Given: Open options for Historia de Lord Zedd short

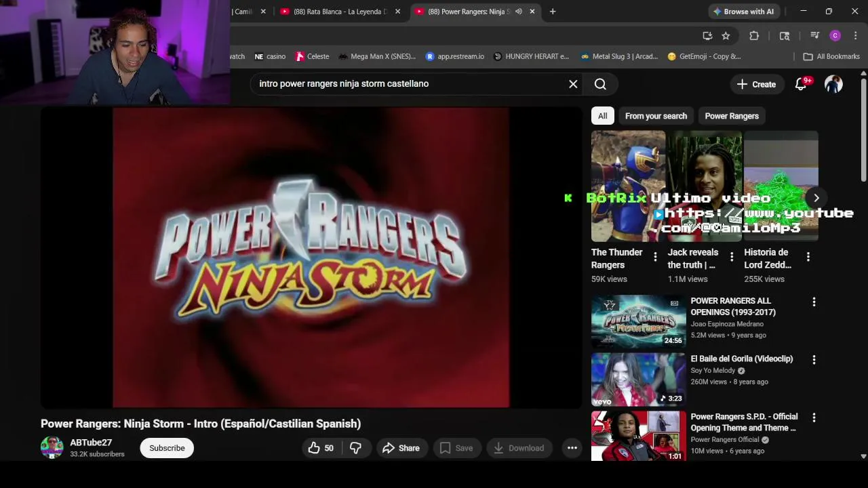Looking at the screenshot, I should (808, 257).
